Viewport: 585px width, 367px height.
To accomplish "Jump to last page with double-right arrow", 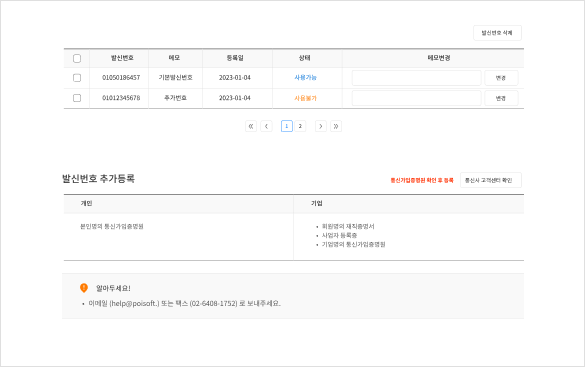I will (x=336, y=126).
